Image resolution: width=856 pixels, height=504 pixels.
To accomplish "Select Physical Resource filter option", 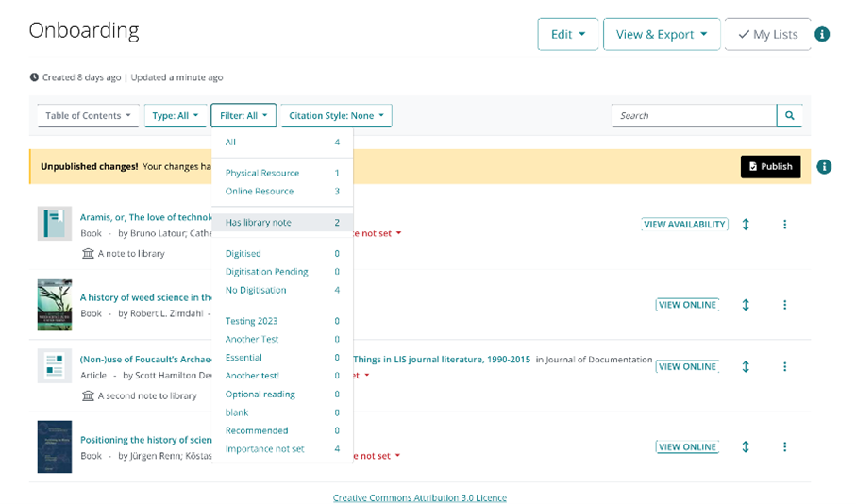I will coord(262,174).
